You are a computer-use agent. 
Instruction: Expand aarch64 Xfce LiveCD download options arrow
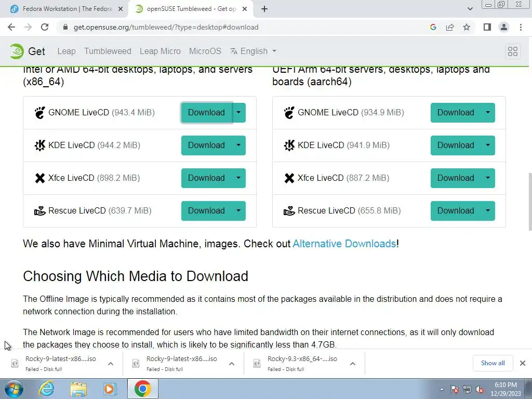click(488, 178)
